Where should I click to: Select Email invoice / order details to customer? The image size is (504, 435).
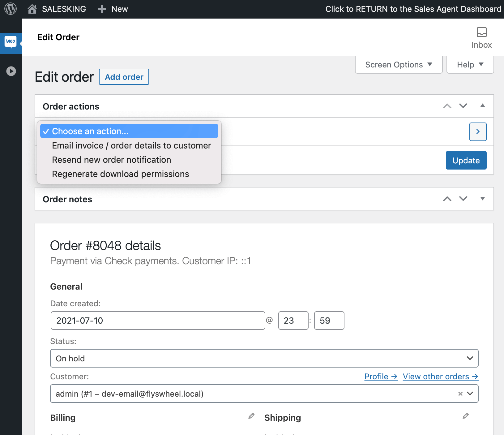click(129, 145)
